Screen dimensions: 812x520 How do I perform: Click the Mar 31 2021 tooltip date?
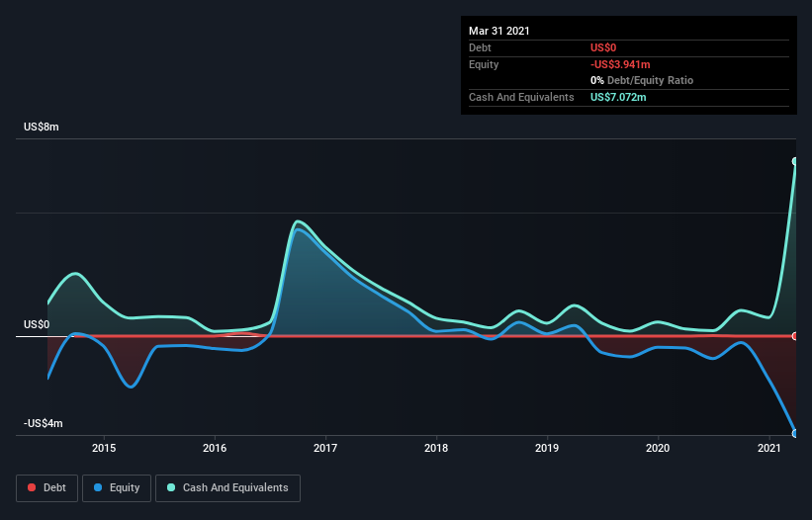coord(499,31)
